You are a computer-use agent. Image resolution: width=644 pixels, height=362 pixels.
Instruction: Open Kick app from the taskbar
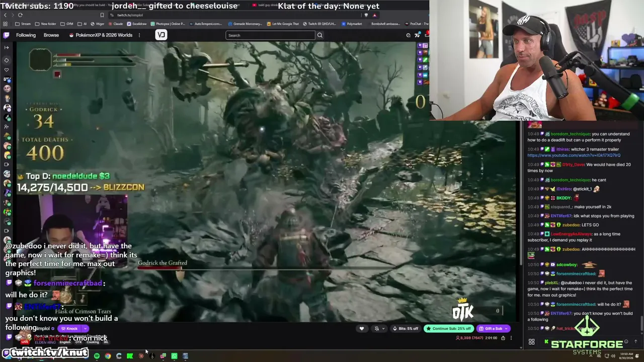click(130, 356)
